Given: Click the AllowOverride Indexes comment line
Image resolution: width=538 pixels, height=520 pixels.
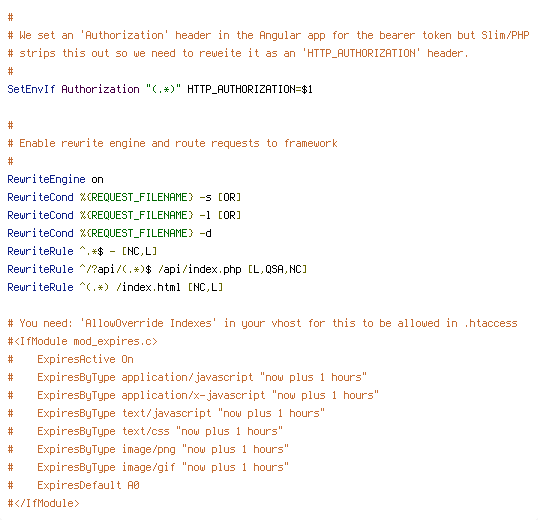Looking at the screenshot, I should pos(262,323).
